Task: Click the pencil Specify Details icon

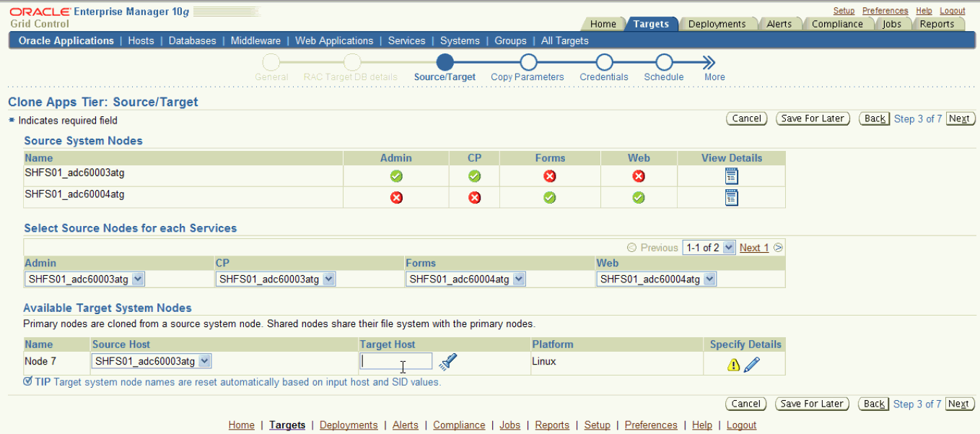Action: tap(752, 365)
